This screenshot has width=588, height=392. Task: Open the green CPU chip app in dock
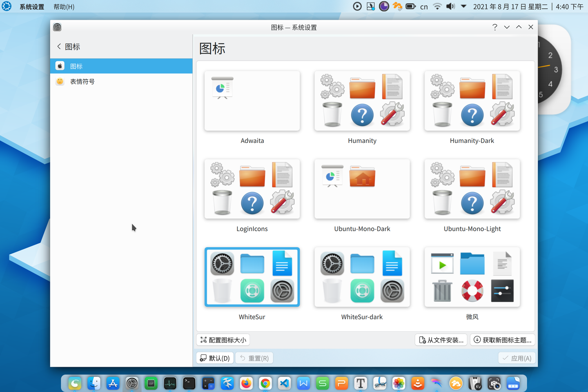coord(151,383)
